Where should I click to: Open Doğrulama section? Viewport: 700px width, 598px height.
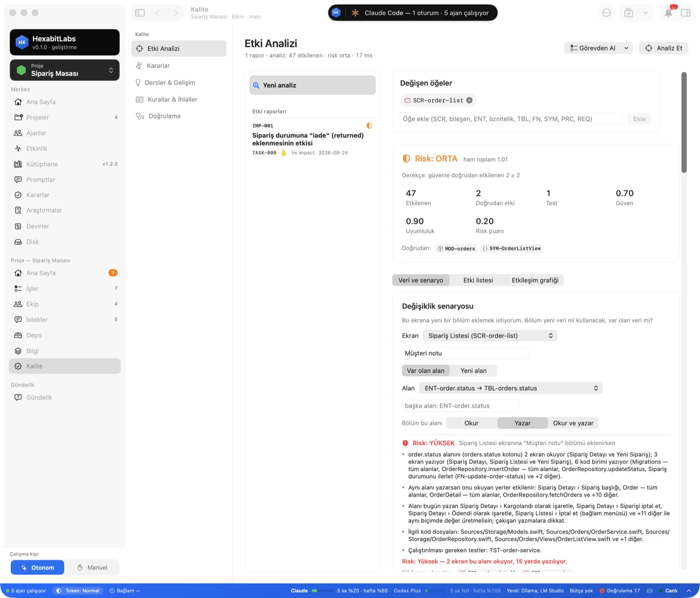click(178, 116)
